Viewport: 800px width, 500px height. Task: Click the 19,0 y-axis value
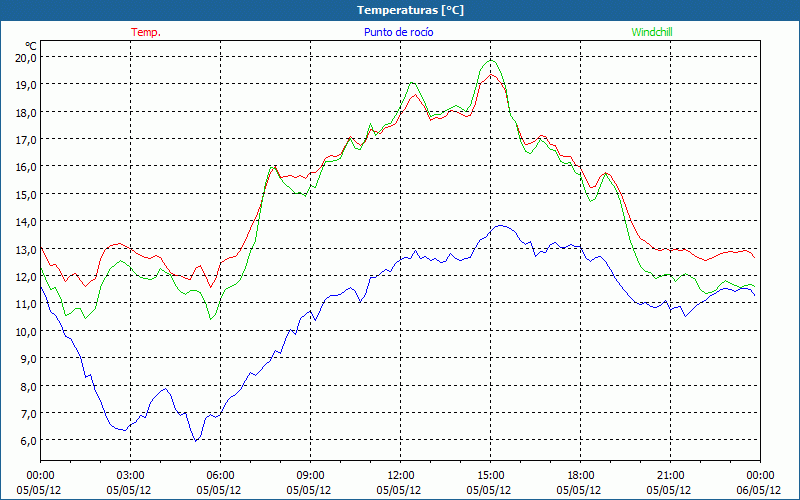coord(26,85)
